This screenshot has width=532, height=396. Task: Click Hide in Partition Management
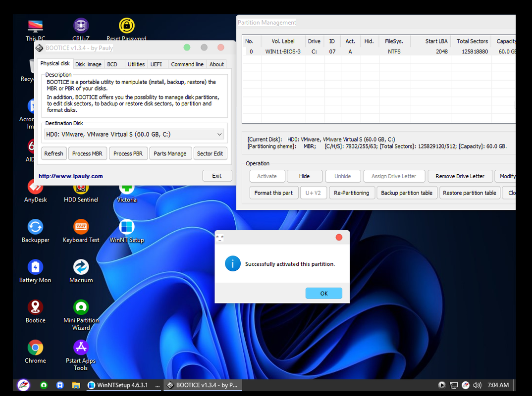(304, 176)
